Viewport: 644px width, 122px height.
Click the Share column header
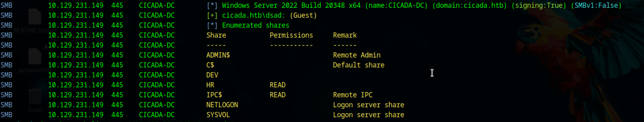[x=216, y=35]
